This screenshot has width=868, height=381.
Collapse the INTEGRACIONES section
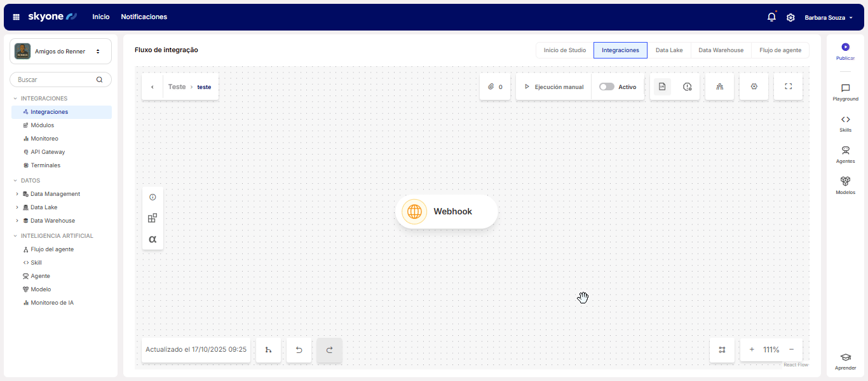pos(15,99)
